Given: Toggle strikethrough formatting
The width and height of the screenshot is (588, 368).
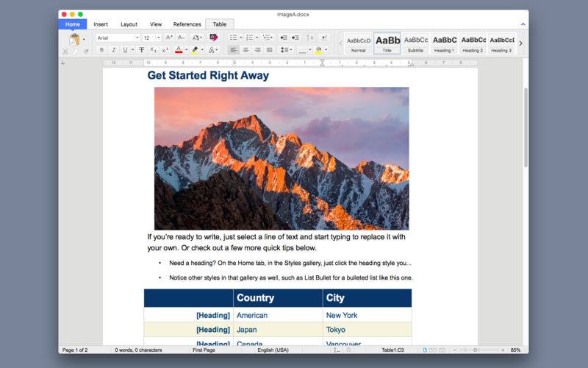Looking at the screenshot, I should tap(141, 50).
